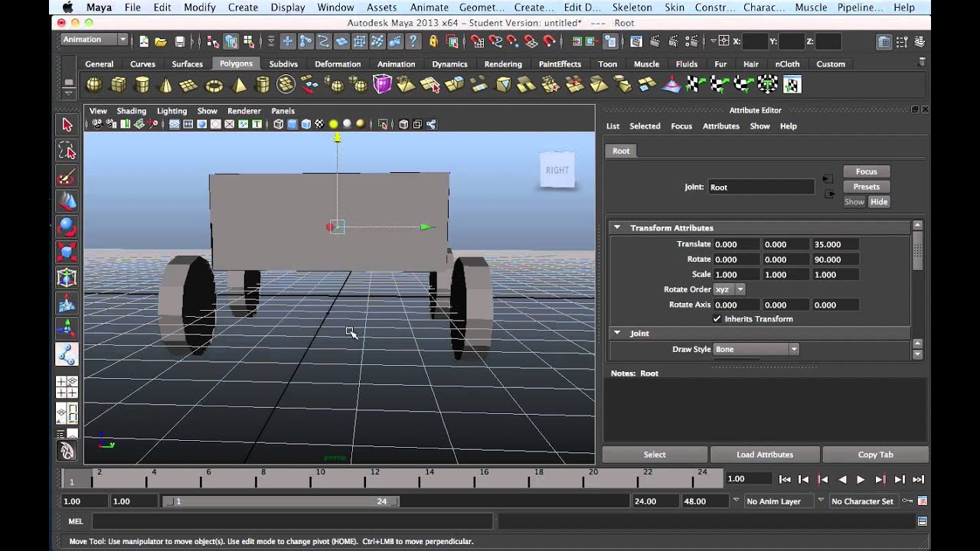This screenshot has width=980, height=551.
Task: Toggle the lock selection padlock icon
Action: 433,41
